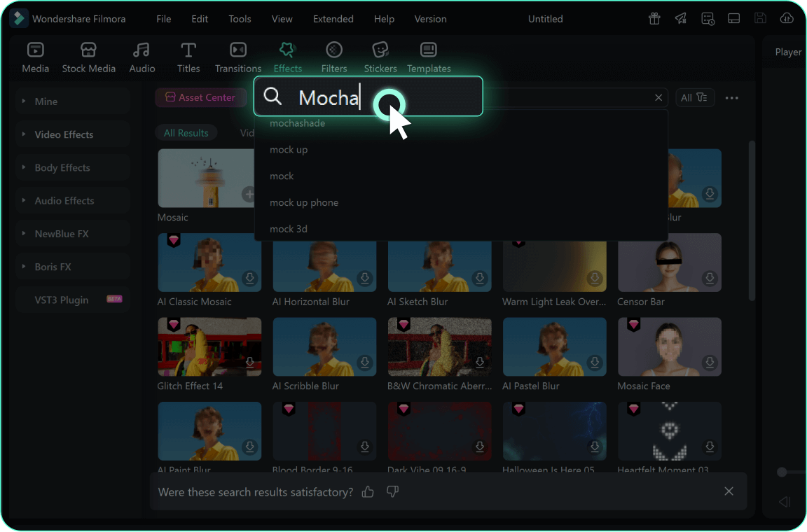Open the Help menu
This screenshot has width=807, height=532.
coord(384,19)
